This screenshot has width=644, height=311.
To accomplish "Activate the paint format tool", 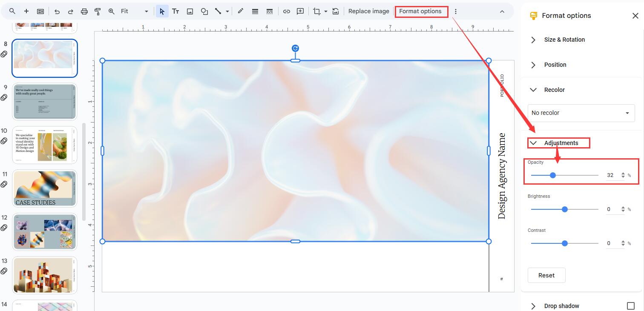I will (x=98, y=11).
